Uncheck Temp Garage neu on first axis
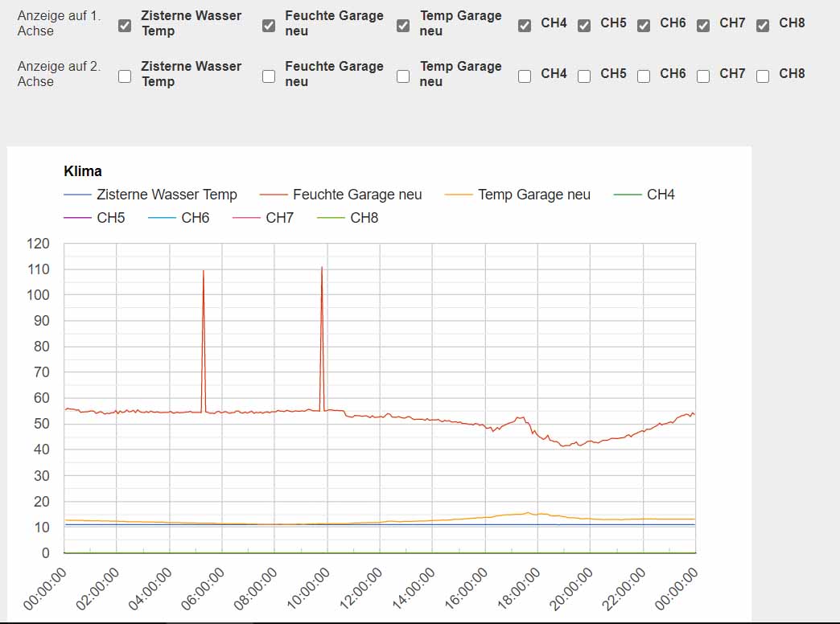 pos(403,25)
